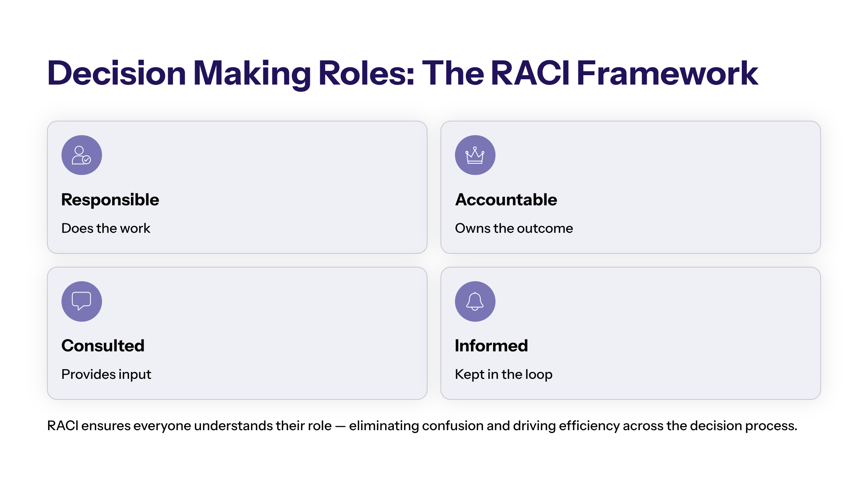Click the person-with-checkmark Responsible icon

pyautogui.click(x=81, y=155)
